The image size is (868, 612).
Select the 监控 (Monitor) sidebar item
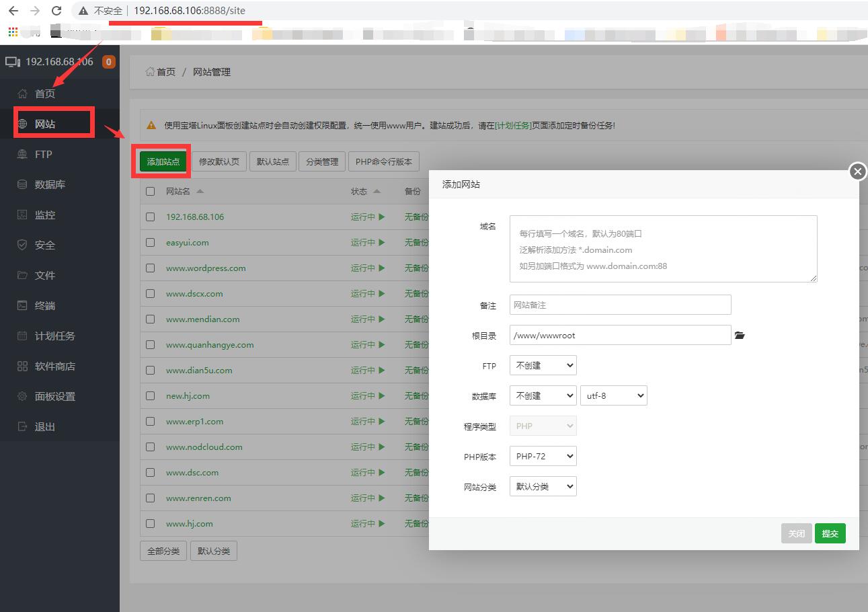pyautogui.click(x=43, y=214)
